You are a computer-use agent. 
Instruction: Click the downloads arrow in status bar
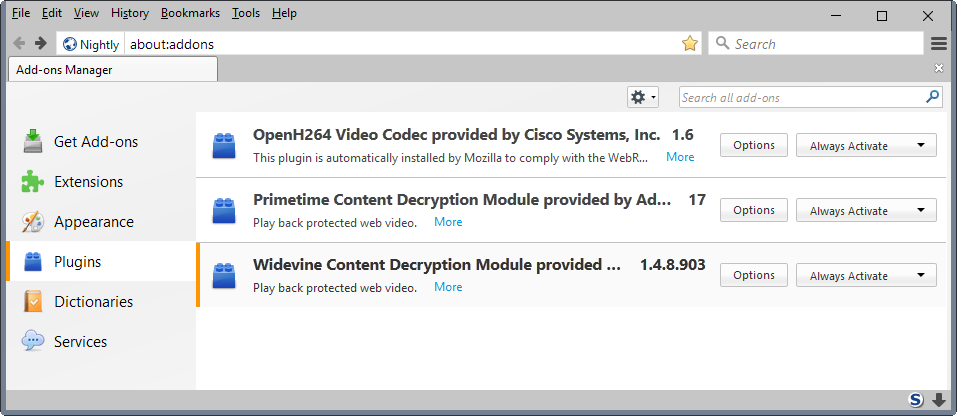pyautogui.click(x=939, y=400)
